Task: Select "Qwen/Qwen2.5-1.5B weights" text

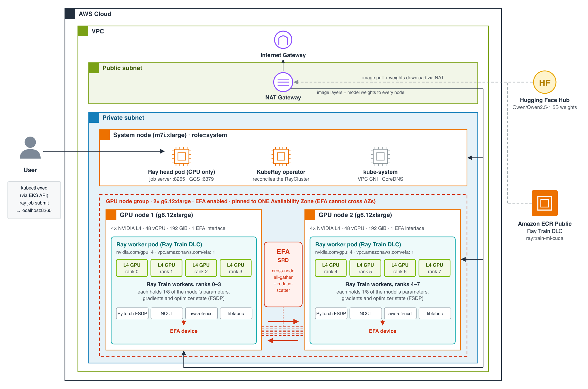Action: point(544,107)
